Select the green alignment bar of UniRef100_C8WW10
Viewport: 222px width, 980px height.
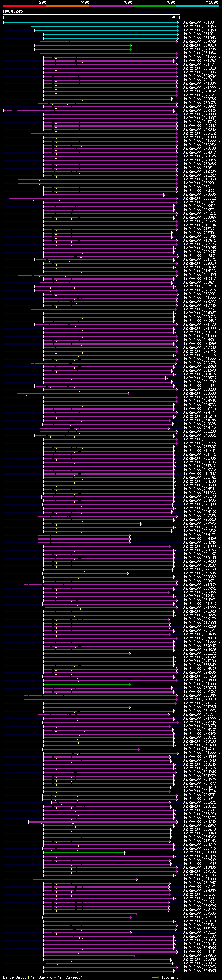tap(83, 45)
